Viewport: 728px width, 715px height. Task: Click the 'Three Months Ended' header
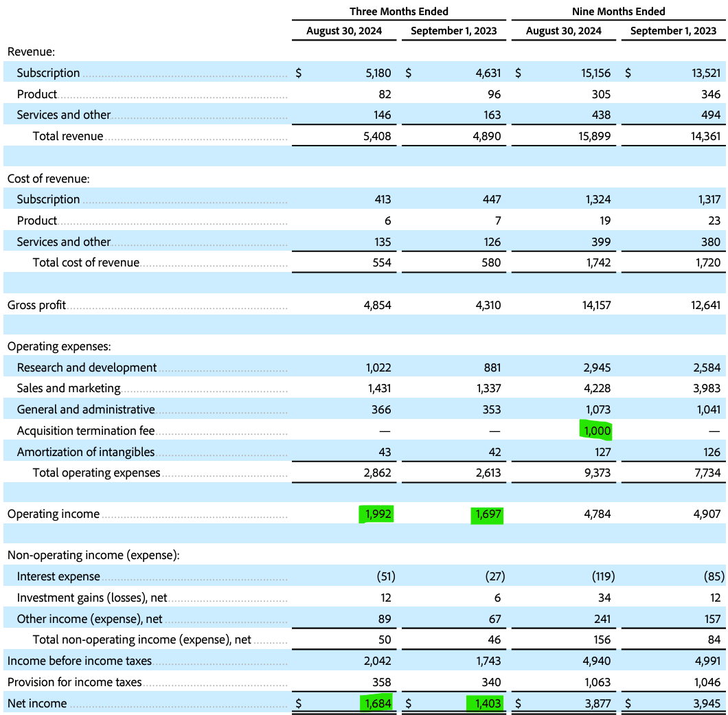399,12
